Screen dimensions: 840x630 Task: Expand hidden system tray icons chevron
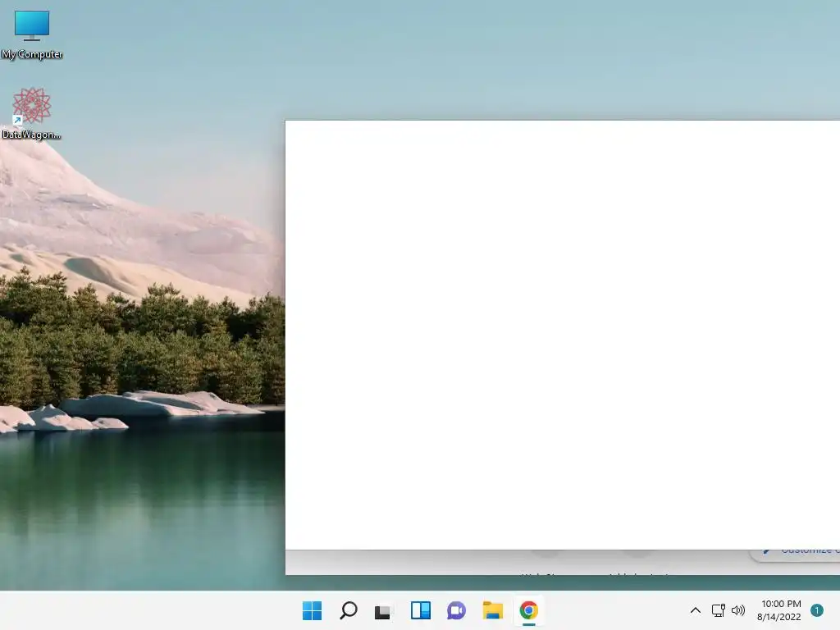pos(696,610)
